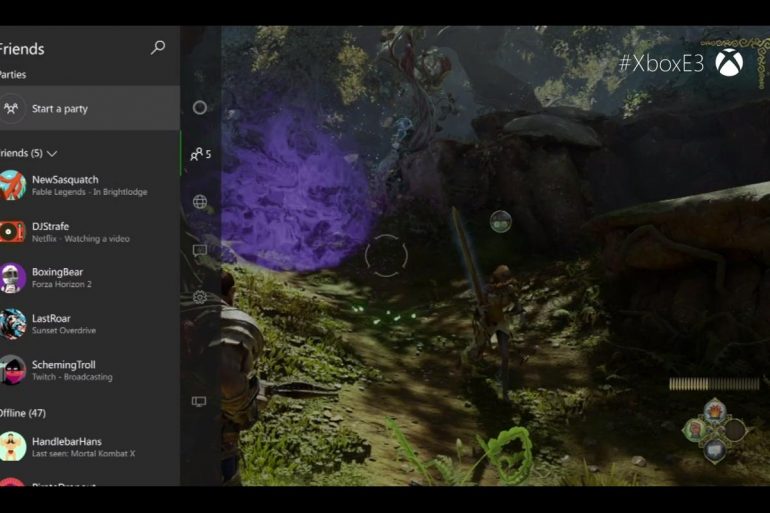The image size is (770, 513).
Task: Click LastRoar's avatar picture
Action: [x=12, y=324]
